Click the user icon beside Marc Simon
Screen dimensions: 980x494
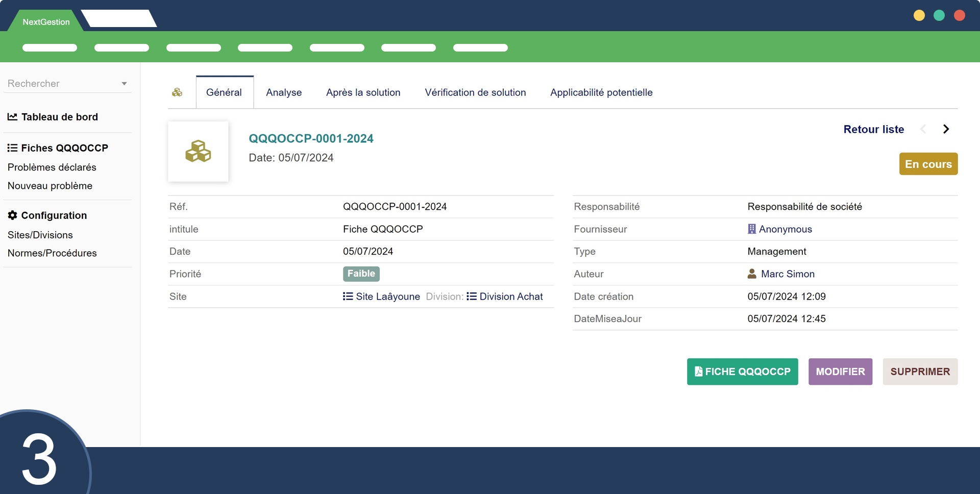(x=752, y=274)
